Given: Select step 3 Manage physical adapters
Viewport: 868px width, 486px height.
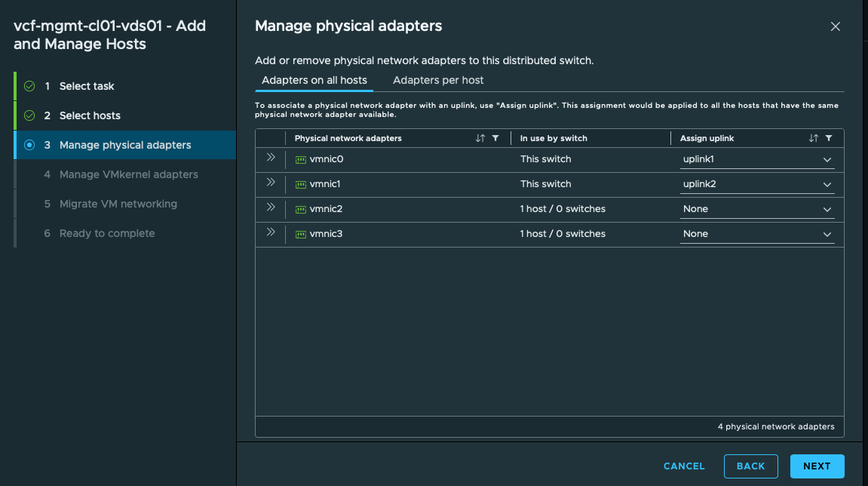Looking at the screenshot, I should pyautogui.click(x=125, y=145).
